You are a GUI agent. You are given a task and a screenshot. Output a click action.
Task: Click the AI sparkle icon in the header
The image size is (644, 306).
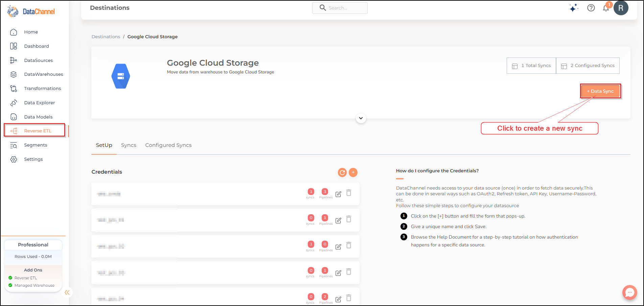coord(574,8)
